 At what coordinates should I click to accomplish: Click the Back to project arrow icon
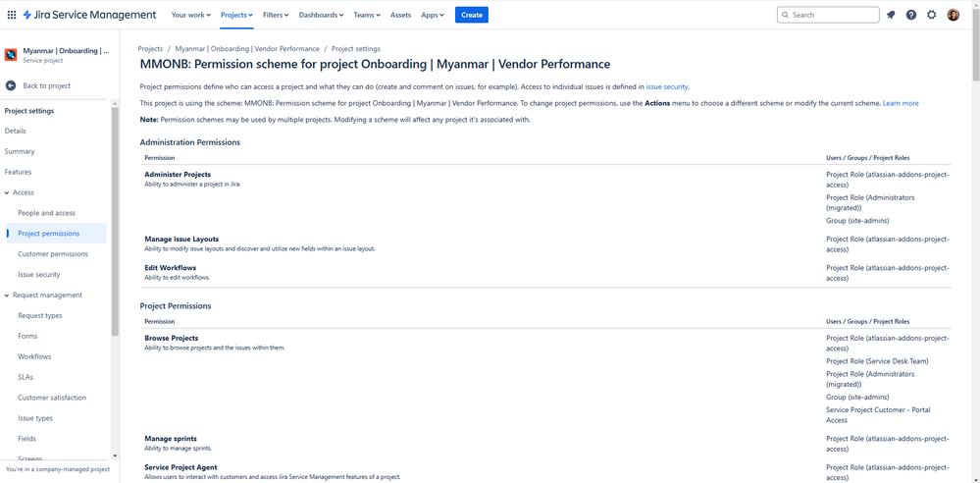click(11, 85)
